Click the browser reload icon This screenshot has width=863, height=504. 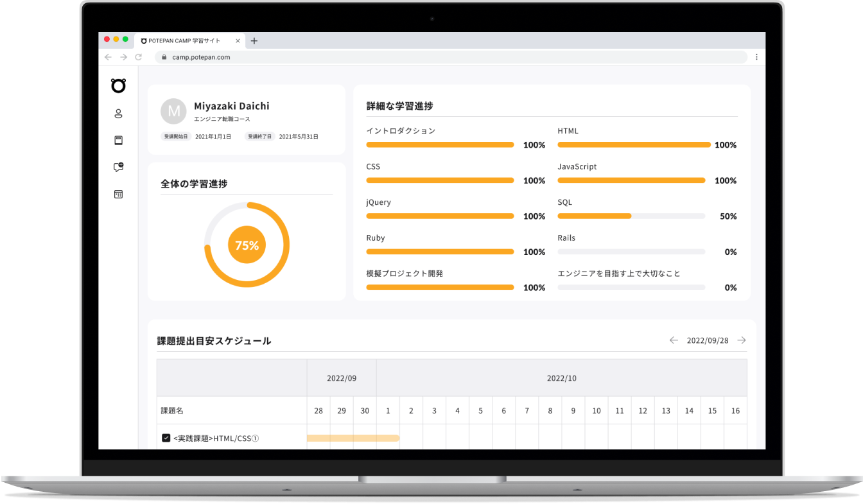click(138, 57)
